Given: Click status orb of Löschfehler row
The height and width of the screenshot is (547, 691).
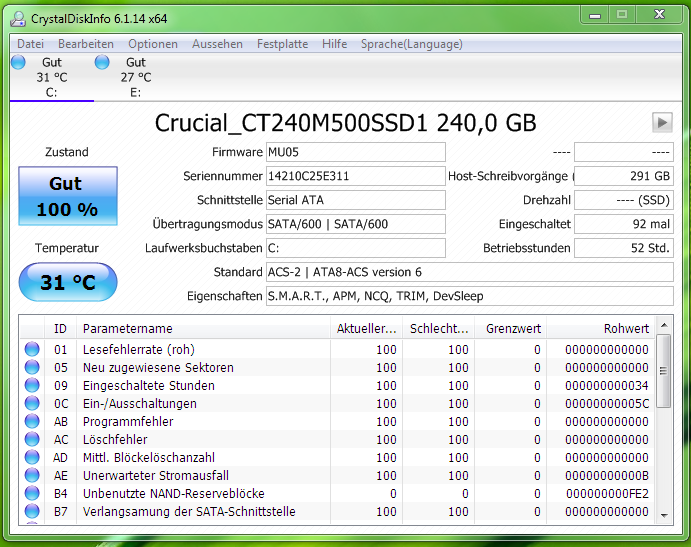Looking at the screenshot, I should point(32,439).
